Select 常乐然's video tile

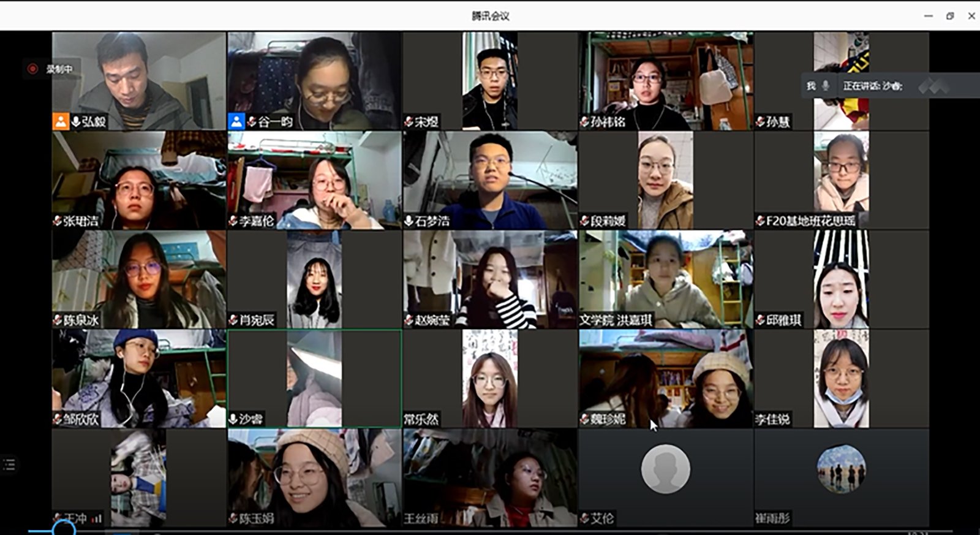pos(490,378)
